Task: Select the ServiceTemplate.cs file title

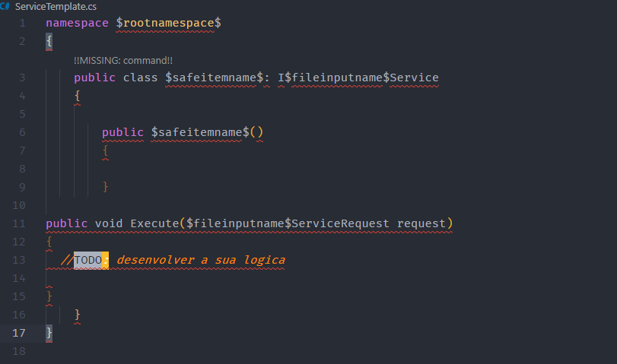Action: tap(56, 7)
